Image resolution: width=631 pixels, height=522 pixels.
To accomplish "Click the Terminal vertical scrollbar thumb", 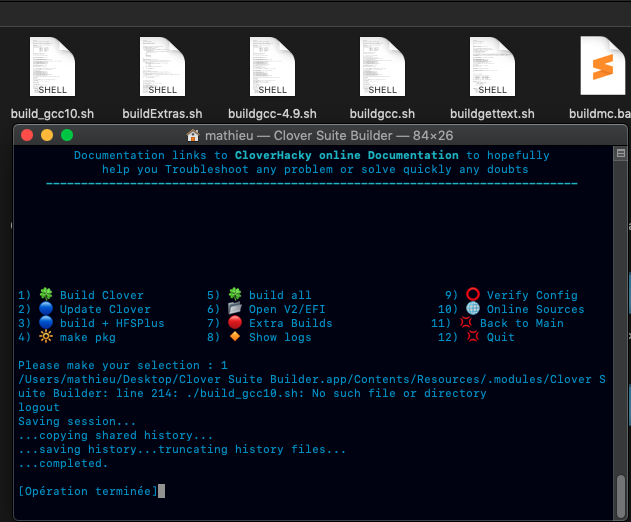I will (621, 497).
